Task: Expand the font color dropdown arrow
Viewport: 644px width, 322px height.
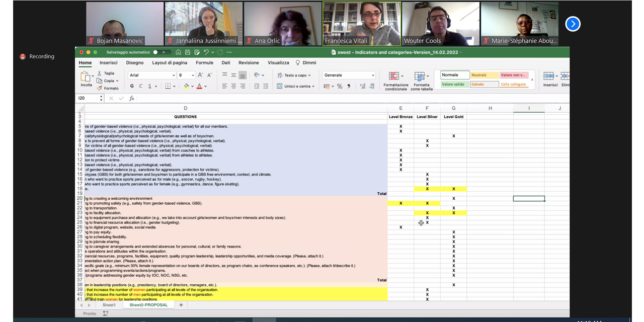Action: point(206,87)
